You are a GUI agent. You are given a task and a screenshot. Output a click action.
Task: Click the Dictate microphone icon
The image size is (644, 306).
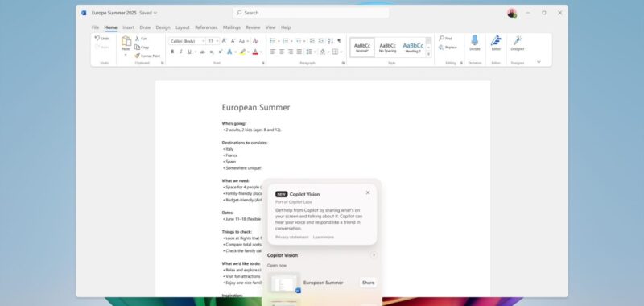[475, 40]
